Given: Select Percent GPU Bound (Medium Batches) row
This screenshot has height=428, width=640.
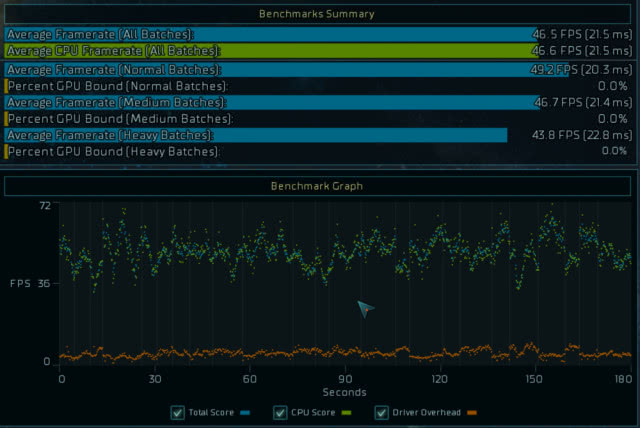Looking at the screenshot, I should 318,119.
